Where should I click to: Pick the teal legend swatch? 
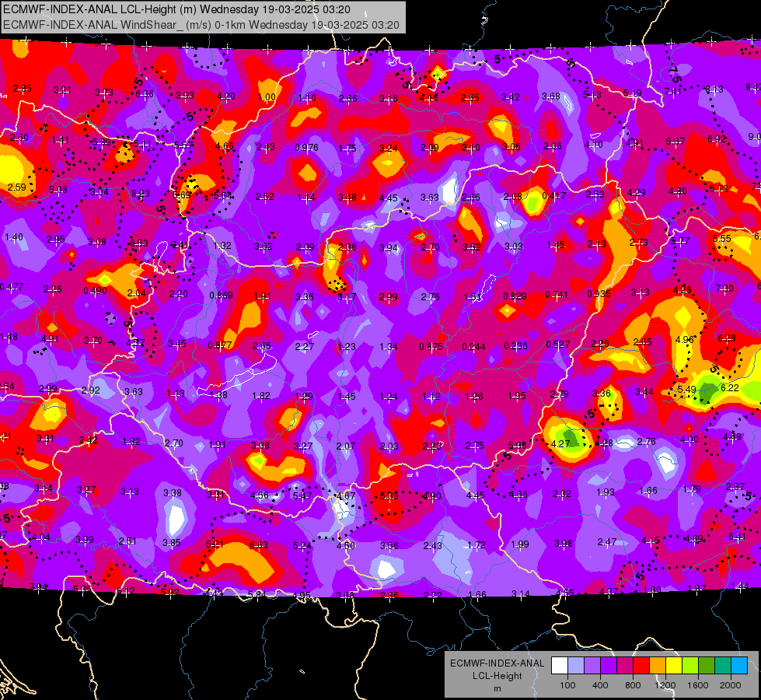coord(723,666)
